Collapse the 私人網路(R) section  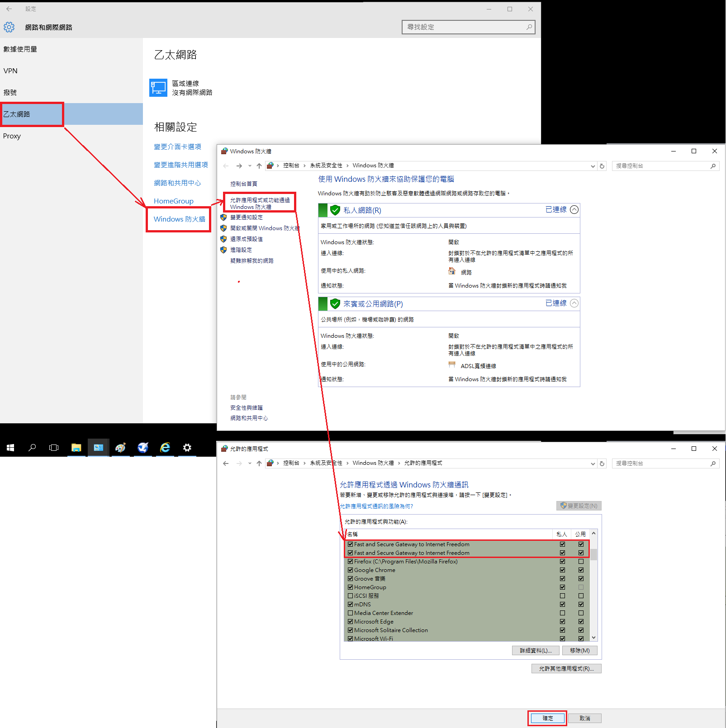click(x=574, y=210)
